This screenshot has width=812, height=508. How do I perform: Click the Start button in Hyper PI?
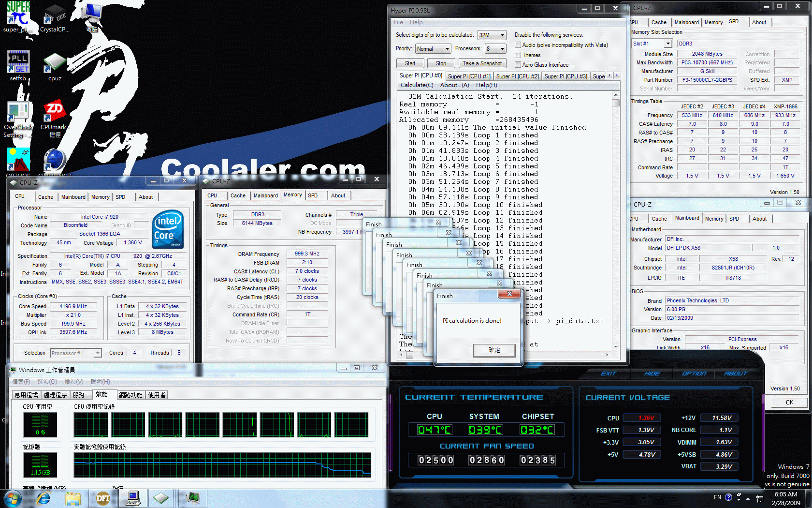coord(410,63)
